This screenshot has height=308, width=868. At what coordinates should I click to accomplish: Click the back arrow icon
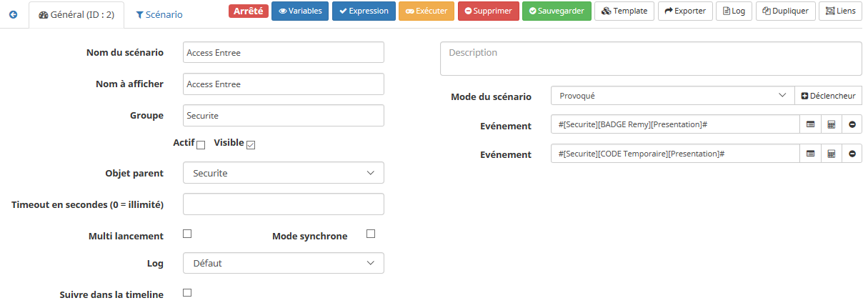(13, 14)
